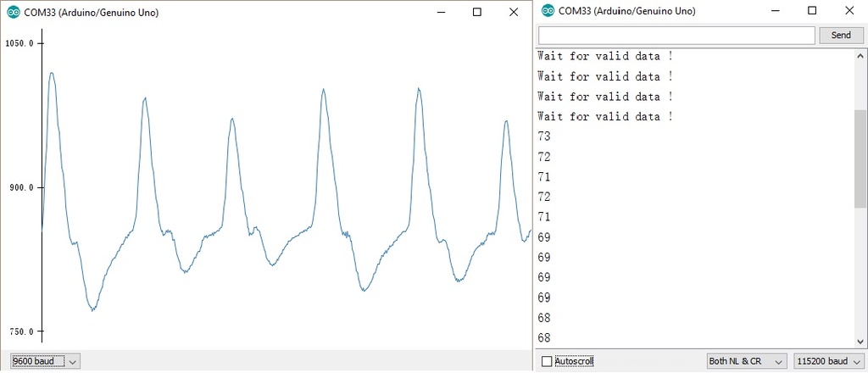Enable the Autoscroll checkbox
The image size is (868, 373).
pos(547,361)
